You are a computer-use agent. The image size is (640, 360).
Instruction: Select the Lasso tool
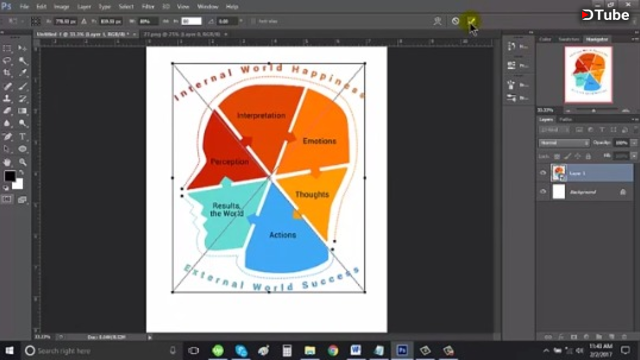pos(7,61)
